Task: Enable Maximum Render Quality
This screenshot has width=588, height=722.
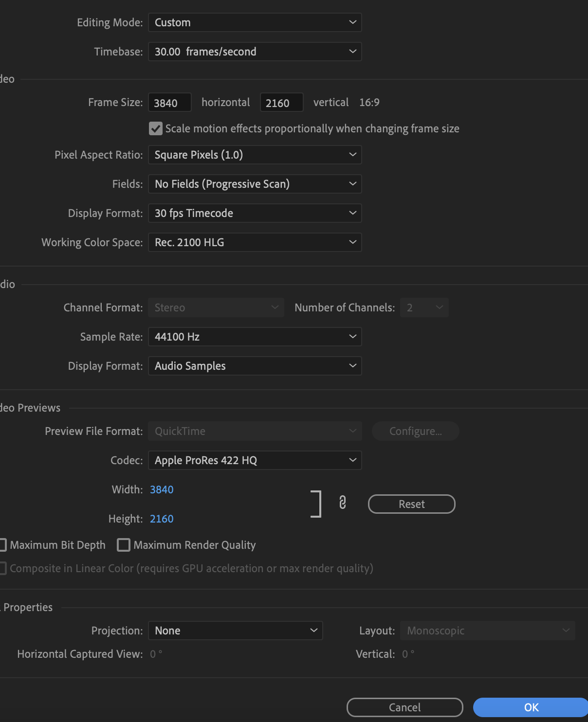Action: (x=124, y=545)
